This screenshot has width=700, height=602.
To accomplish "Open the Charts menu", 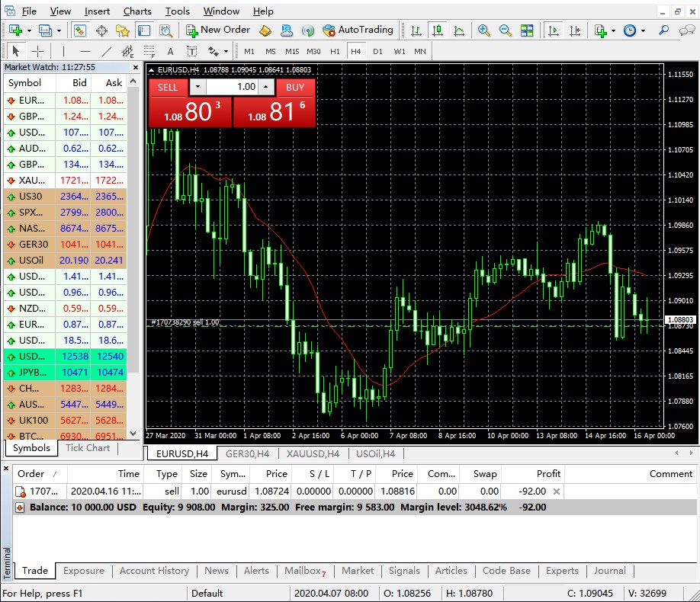I will tap(137, 11).
